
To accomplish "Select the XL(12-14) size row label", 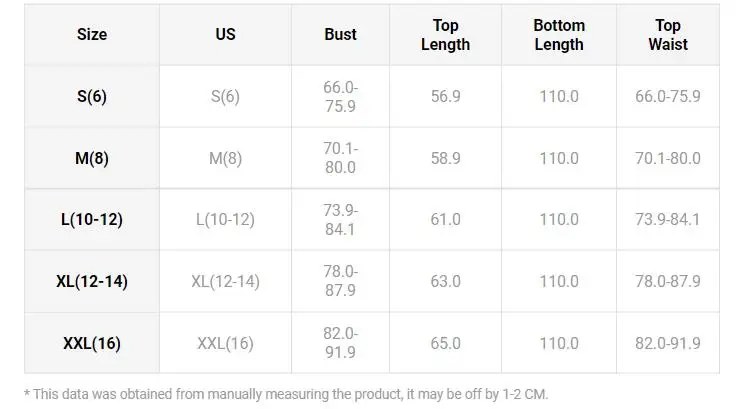I will click(92, 281).
